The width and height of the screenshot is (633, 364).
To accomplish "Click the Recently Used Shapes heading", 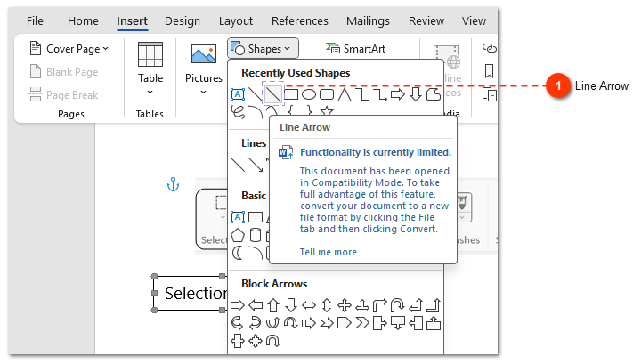I will pos(296,73).
